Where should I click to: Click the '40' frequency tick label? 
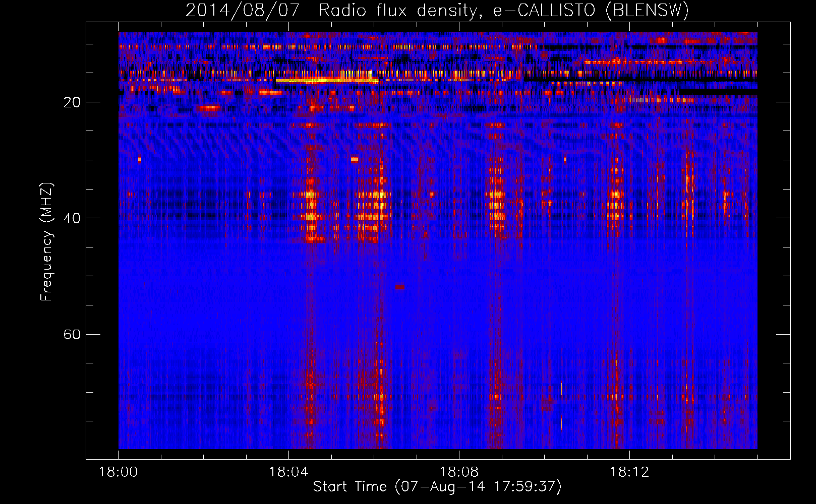click(72, 218)
